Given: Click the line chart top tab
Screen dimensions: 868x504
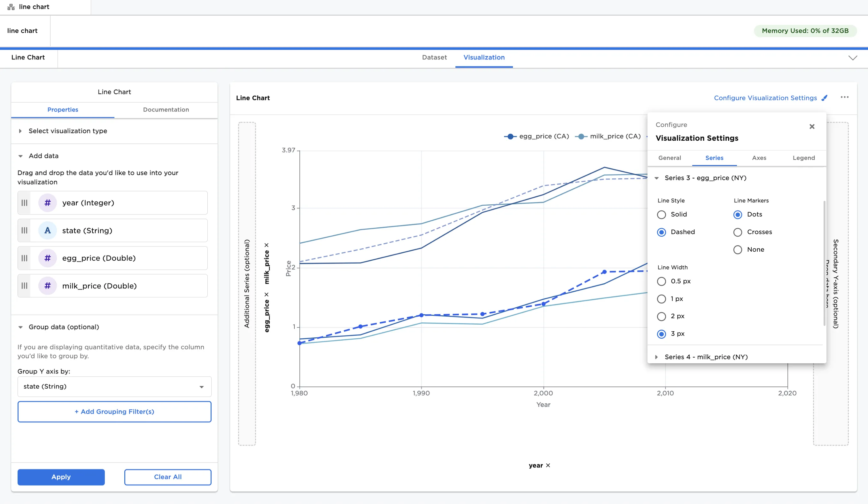Looking at the screenshot, I should pyautogui.click(x=45, y=7).
